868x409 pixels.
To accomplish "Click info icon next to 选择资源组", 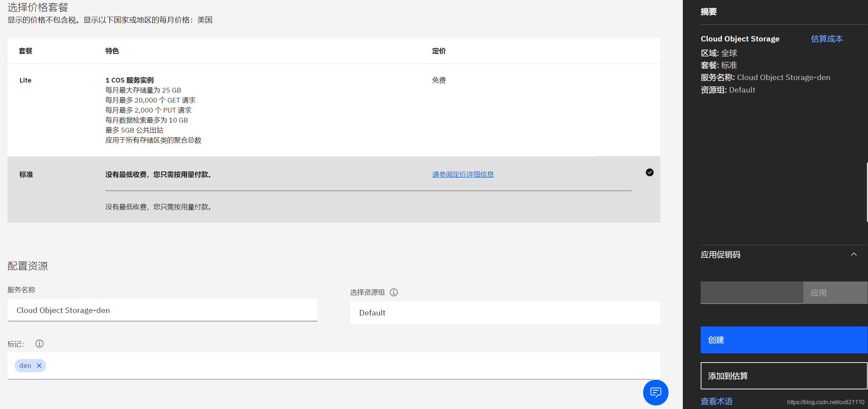I will click(x=394, y=292).
